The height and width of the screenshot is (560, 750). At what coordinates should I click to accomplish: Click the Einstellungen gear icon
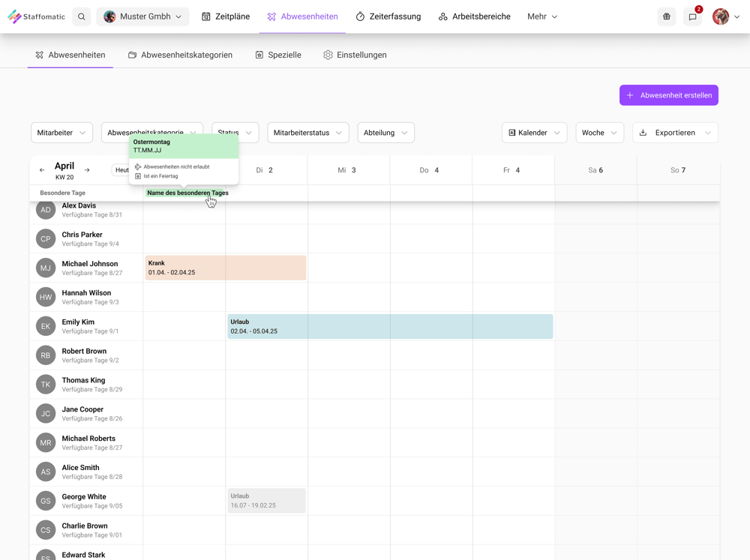(327, 54)
